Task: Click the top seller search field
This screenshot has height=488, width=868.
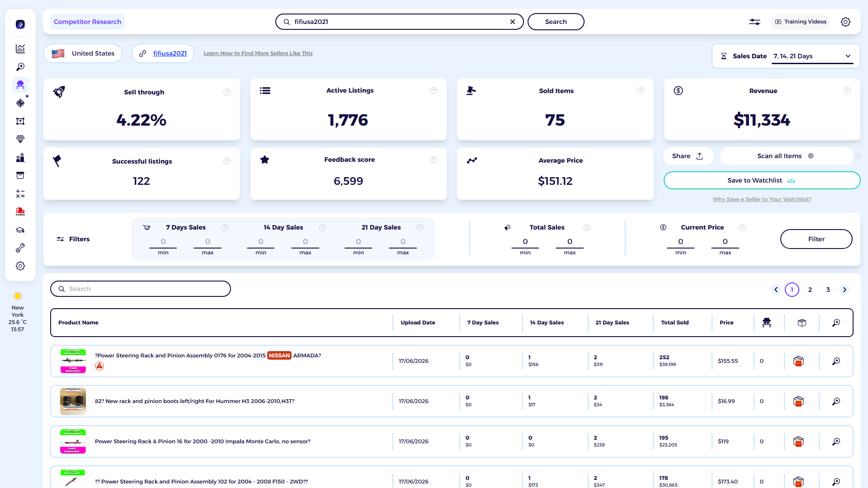Action: (400, 22)
